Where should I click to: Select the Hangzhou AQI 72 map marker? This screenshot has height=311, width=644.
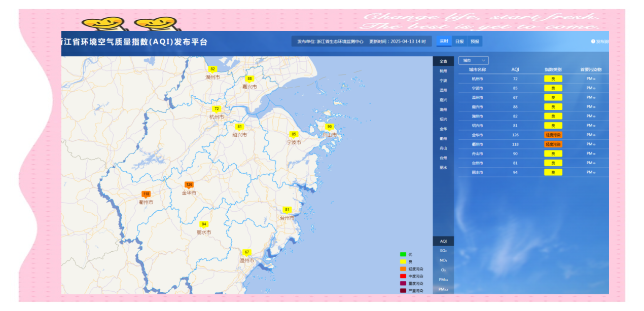217,109
